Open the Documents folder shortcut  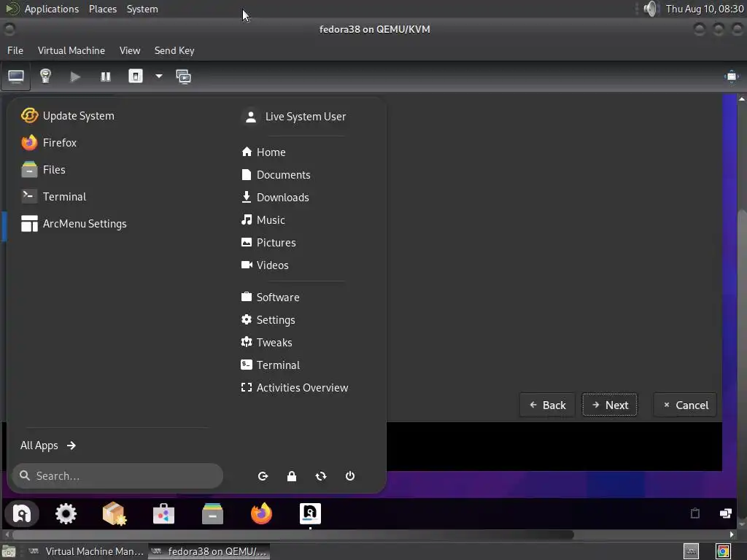276,175
